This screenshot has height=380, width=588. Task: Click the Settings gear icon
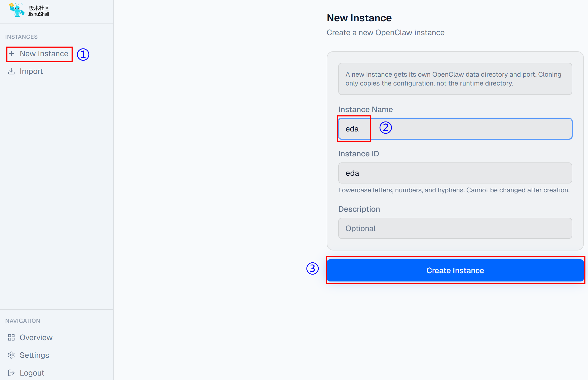(x=11, y=355)
